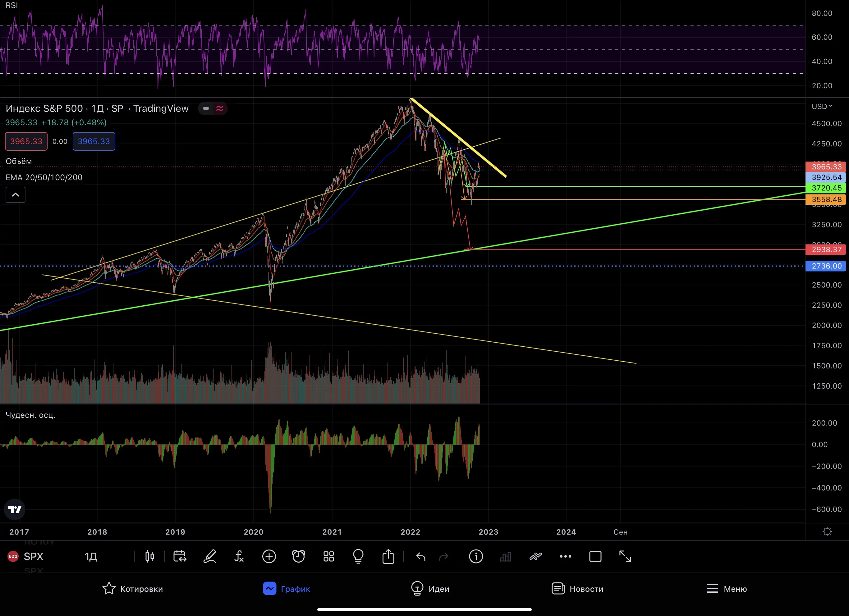
Task: Redo the last undone action
Action: [443, 557]
